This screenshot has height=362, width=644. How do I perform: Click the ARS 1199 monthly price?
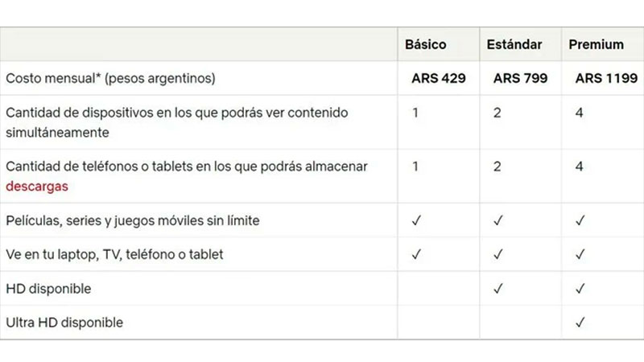606,78
